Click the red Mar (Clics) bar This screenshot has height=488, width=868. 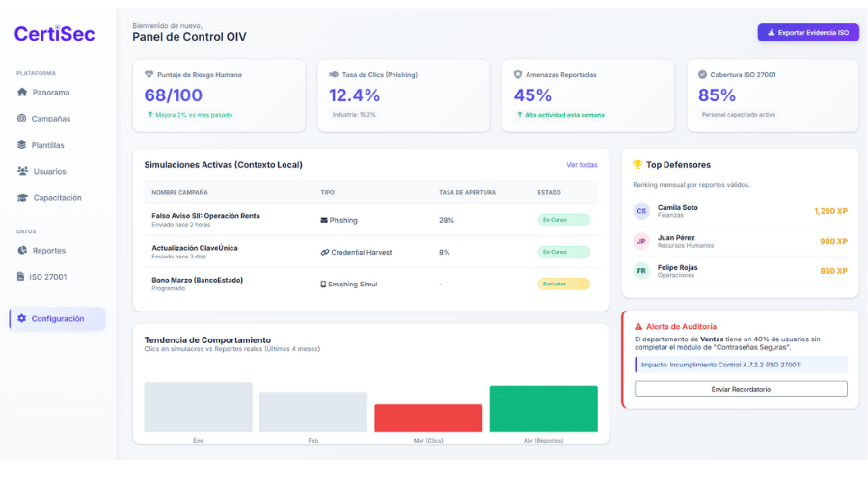pos(428,418)
